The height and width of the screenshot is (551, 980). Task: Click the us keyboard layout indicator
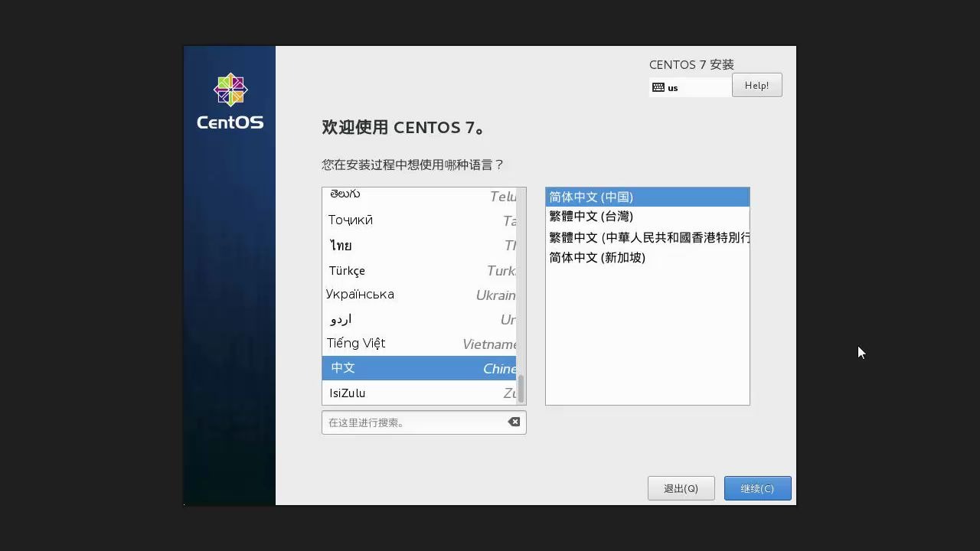point(689,87)
